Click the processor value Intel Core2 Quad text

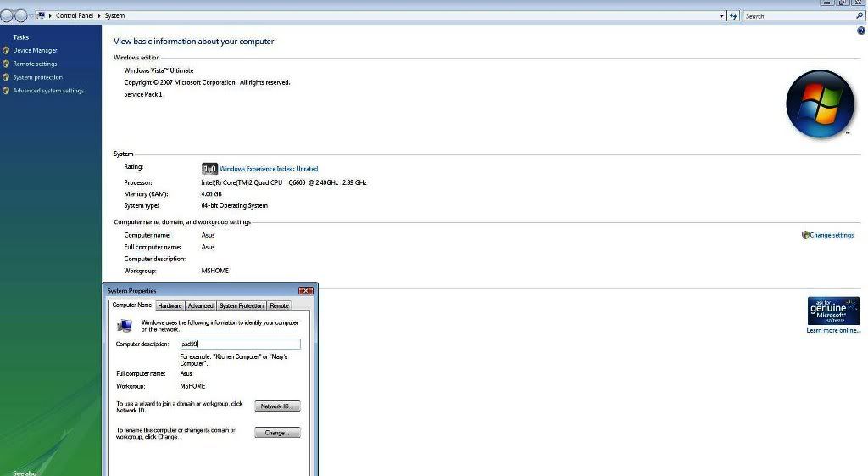283,182
